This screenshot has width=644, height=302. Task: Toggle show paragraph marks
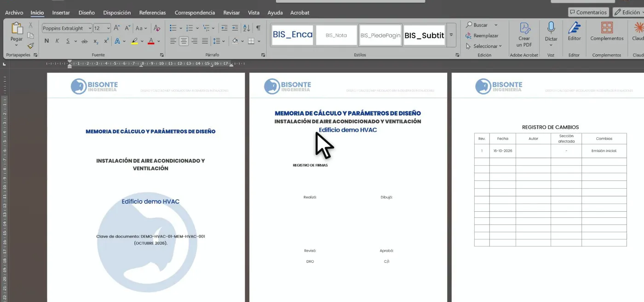click(258, 28)
